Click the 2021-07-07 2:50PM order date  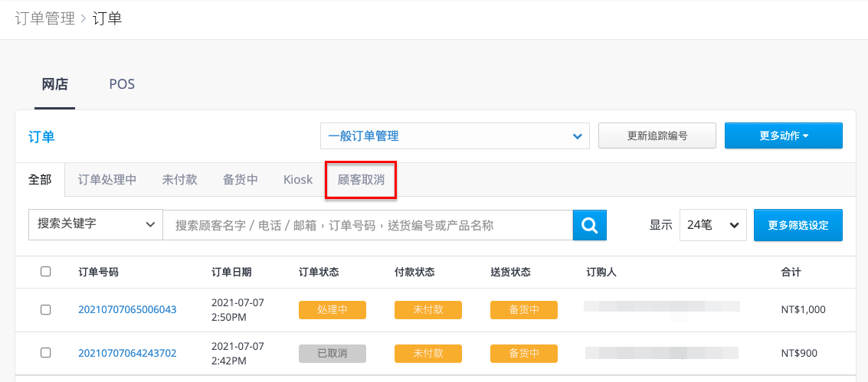238,310
